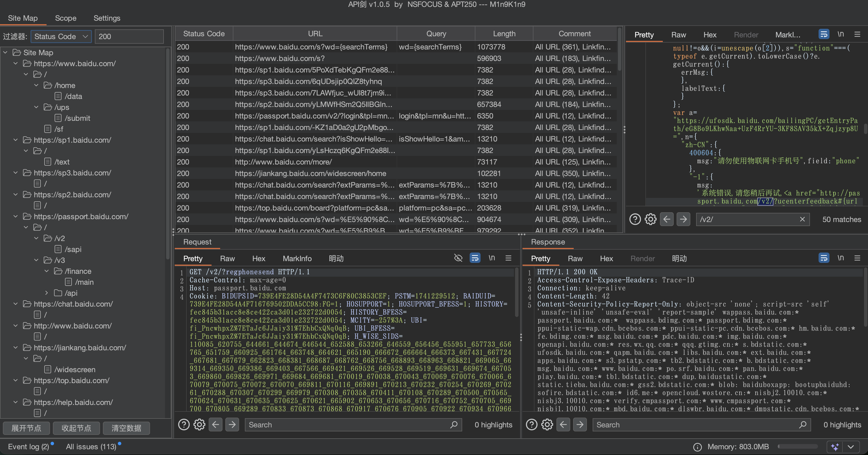Click help icon beside the /v2/ search
Screen dimensions: 868x455
[x=635, y=219]
